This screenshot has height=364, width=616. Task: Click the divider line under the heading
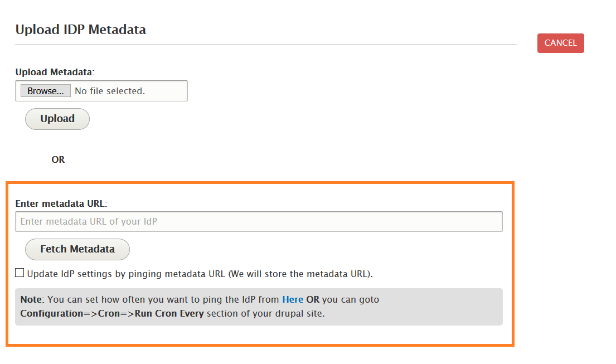pyautogui.click(x=266, y=44)
